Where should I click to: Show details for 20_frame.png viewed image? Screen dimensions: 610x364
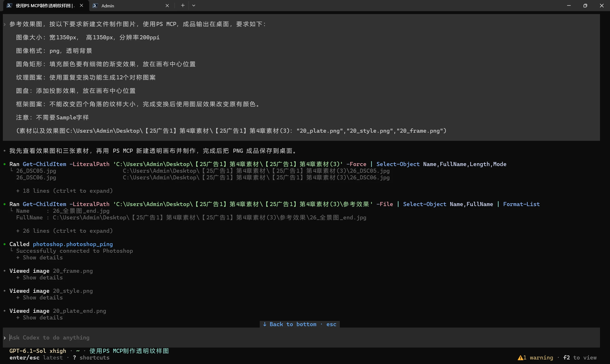click(x=40, y=278)
